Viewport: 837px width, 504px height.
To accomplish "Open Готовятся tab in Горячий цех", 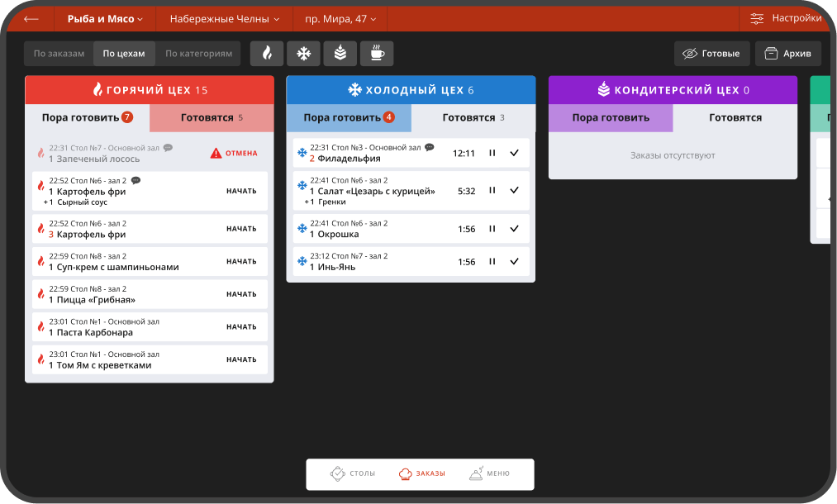I will [x=212, y=117].
